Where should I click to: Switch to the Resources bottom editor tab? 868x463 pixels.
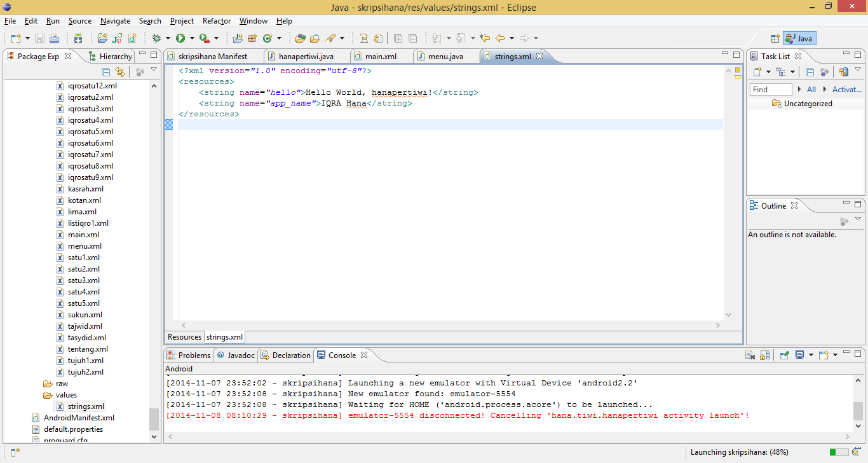pos(184,337)
